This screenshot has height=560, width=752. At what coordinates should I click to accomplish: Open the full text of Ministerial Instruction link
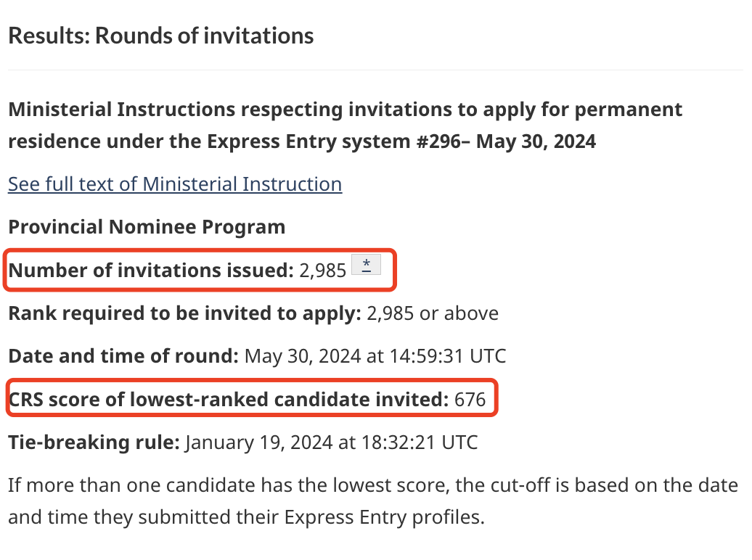coord(175,184)
